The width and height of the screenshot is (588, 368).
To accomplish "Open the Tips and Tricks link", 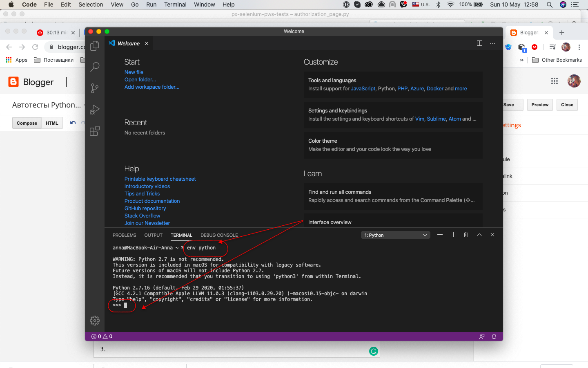I will 142,194.
